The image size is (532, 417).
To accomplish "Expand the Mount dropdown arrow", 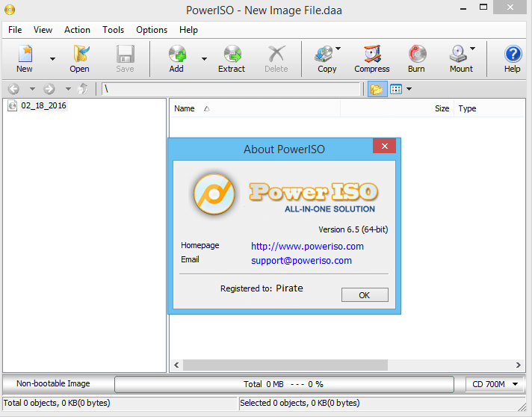I will (x=472, y=49).
